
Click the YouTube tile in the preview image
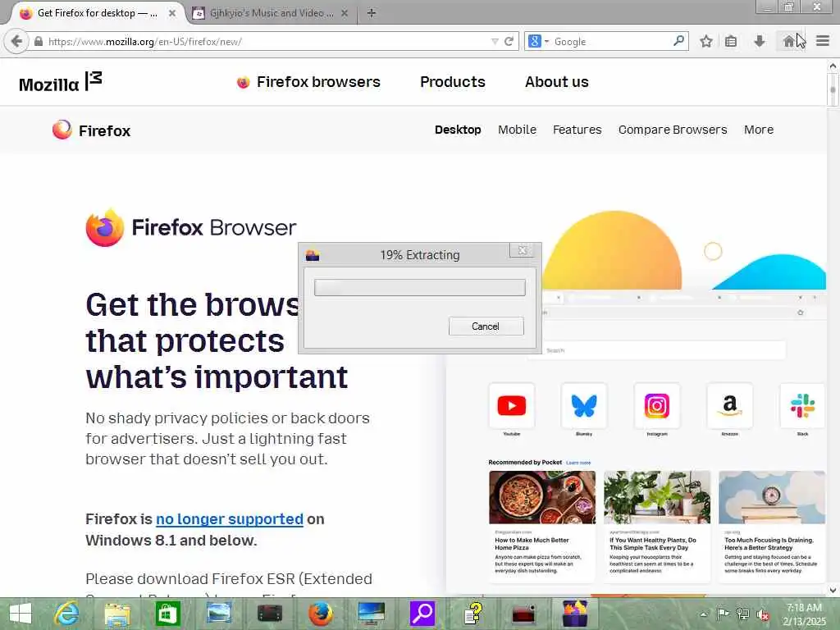tap(512, 405)
